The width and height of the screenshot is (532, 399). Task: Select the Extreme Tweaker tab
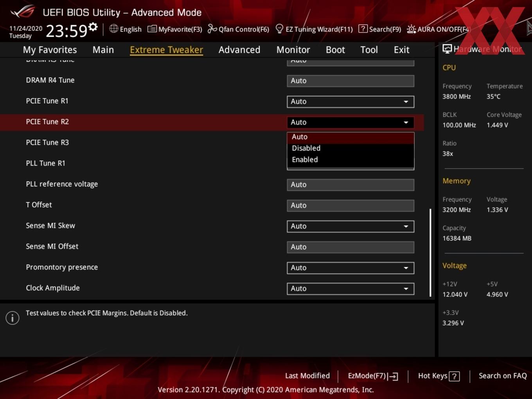click(166, 50)
